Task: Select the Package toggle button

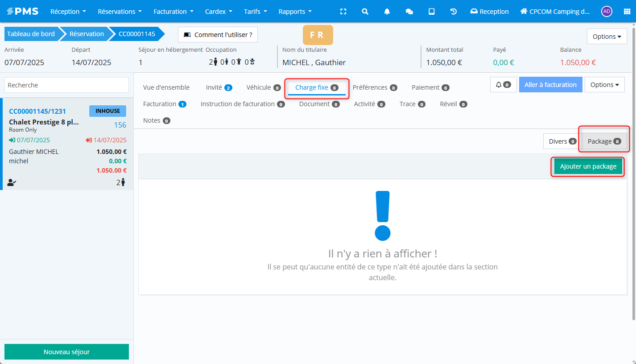Action: 604,141
